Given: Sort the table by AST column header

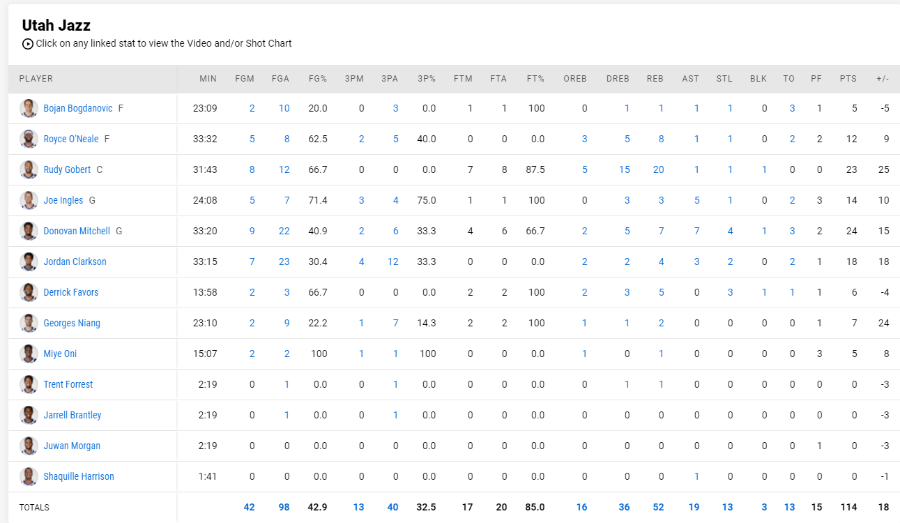Looking at the screenshot, I should pyautogui.click(x=690, y=79).
